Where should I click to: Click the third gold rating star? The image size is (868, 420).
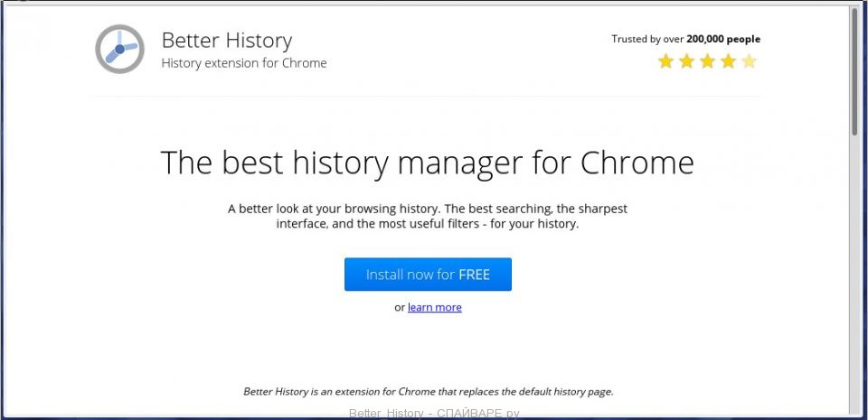[707, 61]
